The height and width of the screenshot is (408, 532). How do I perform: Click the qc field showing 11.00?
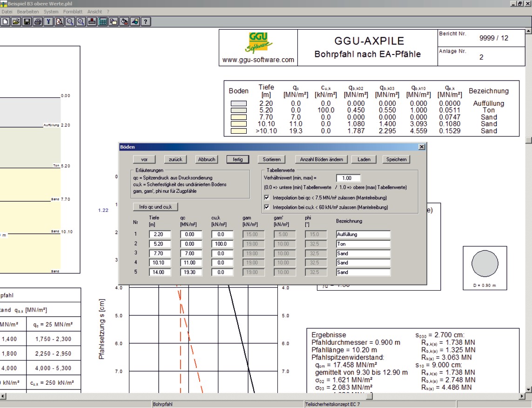(x=191, y=263)
